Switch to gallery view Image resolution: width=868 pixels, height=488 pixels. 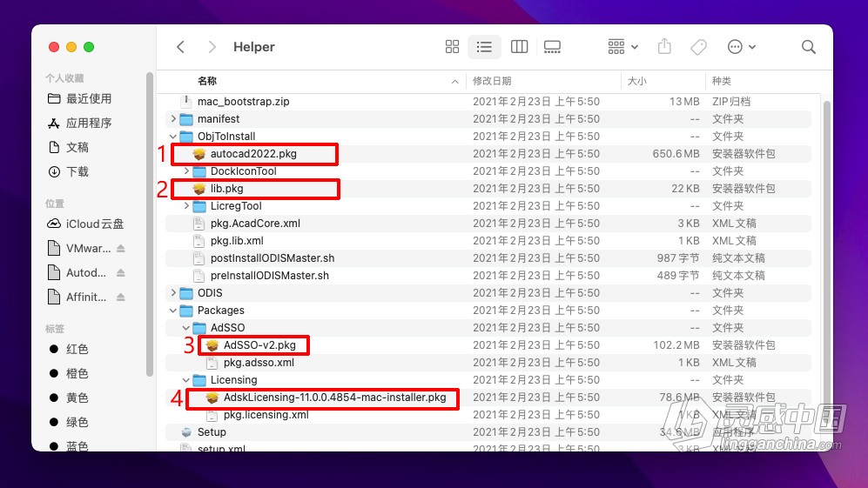[x=552, y=47]
